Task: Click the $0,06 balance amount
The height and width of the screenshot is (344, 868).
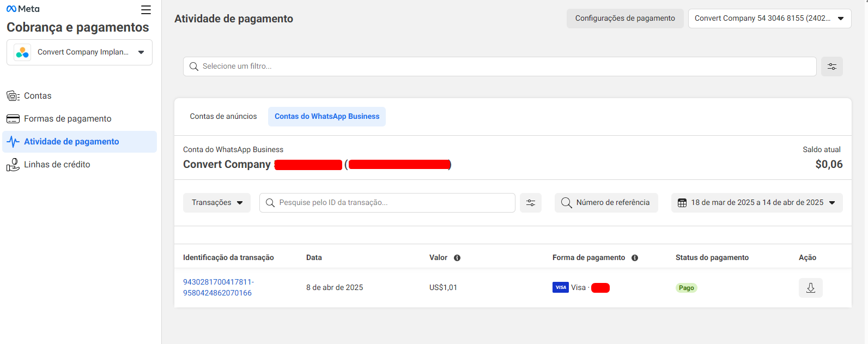Action: point(829,165)
